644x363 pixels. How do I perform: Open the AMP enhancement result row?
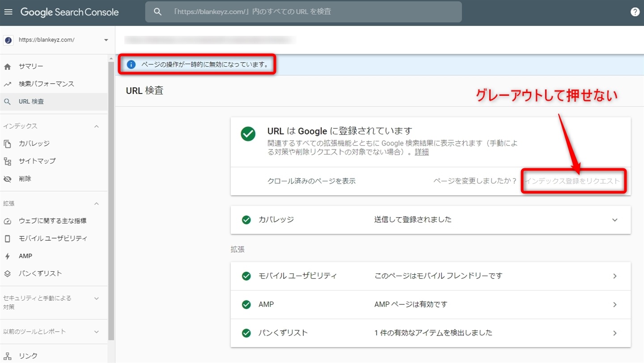pyautogui.click(x=430, y=304)
